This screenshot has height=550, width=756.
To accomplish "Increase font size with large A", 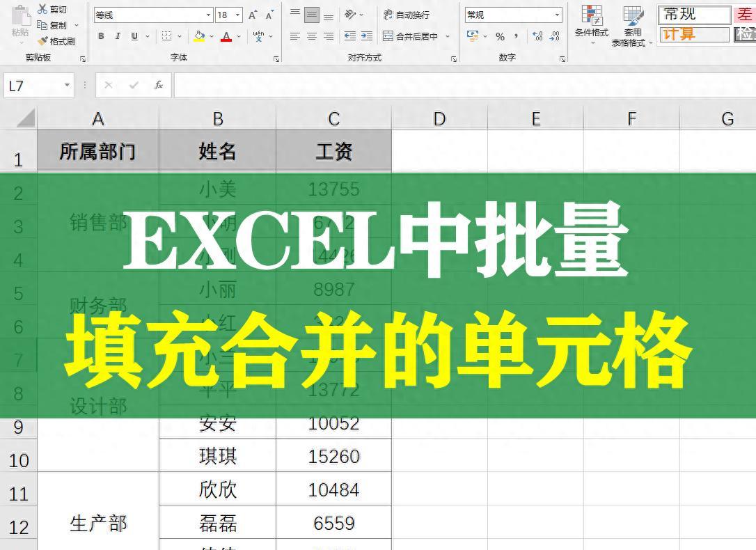I will pos(253,15).
